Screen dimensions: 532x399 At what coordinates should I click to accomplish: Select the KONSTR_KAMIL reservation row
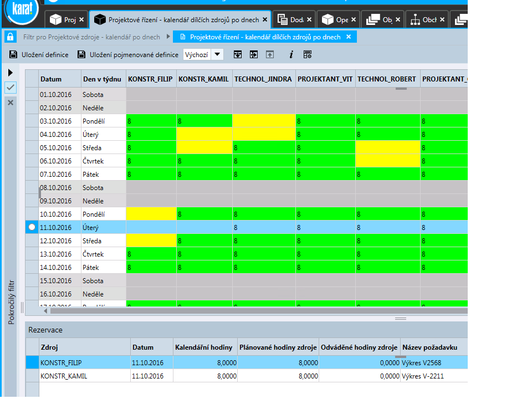[247, 376]
